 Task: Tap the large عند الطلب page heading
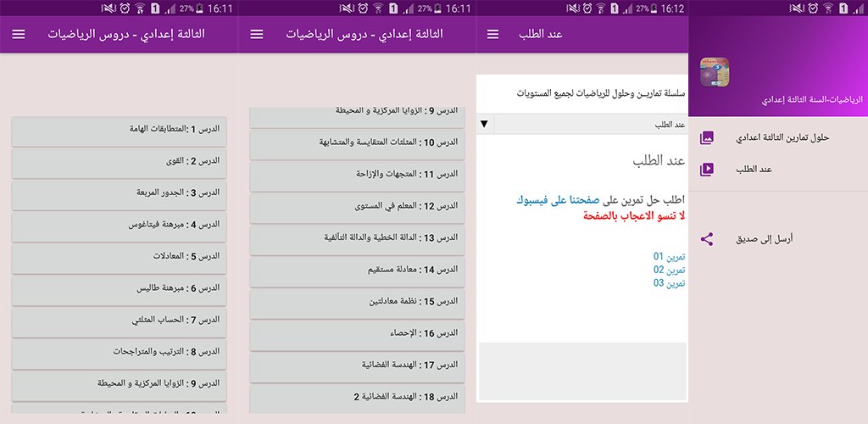pyautogui.click(x=659, y=161)
